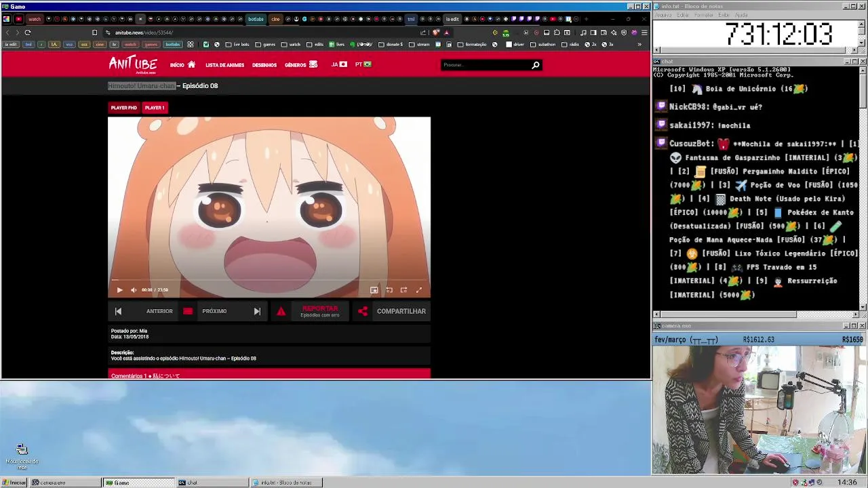Enable picture-in-picture in the video player
868x488 pixels.
pyautogui.click(x=374, y=290)
